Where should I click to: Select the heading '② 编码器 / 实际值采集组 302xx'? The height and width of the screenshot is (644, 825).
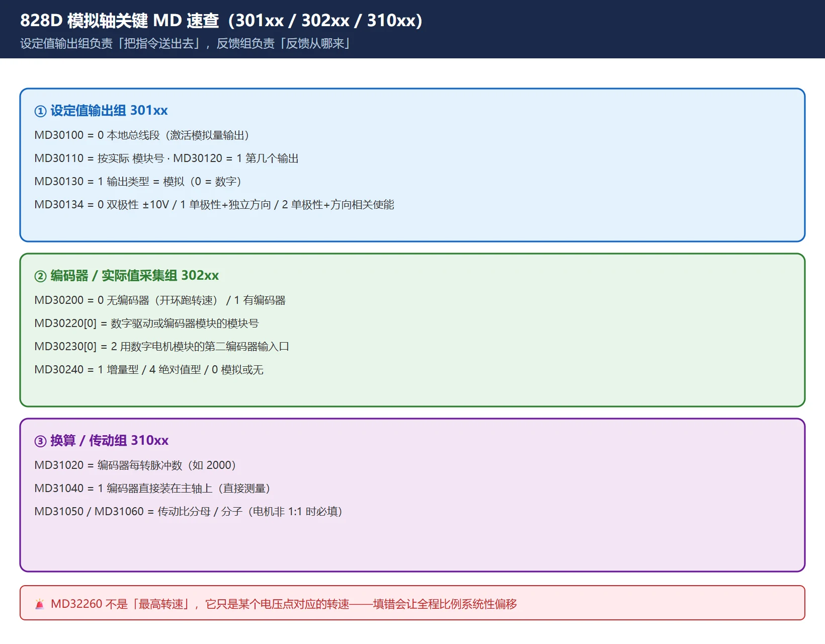[127, 276]
